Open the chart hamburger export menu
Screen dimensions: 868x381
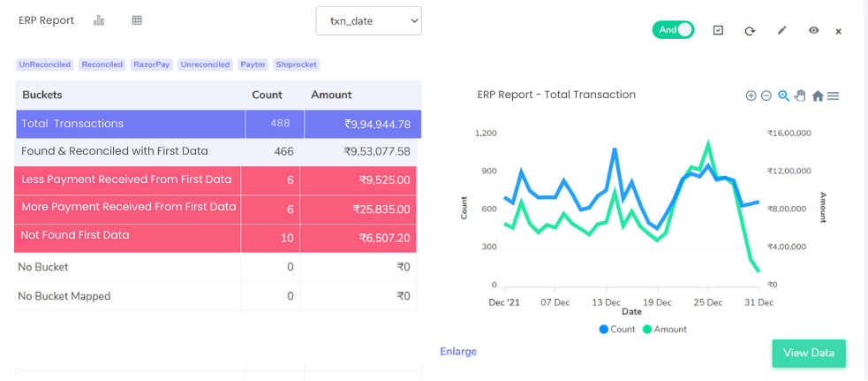tap(833, 95)
